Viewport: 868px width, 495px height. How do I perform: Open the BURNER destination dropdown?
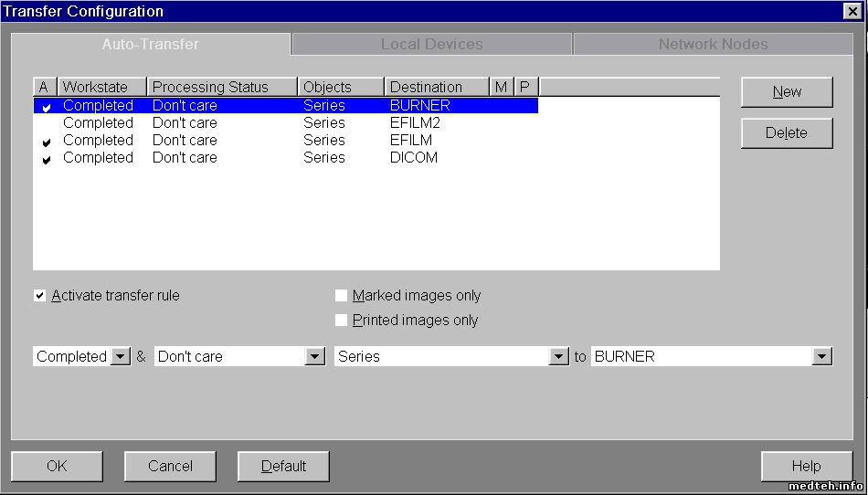(x=822, y=357)
